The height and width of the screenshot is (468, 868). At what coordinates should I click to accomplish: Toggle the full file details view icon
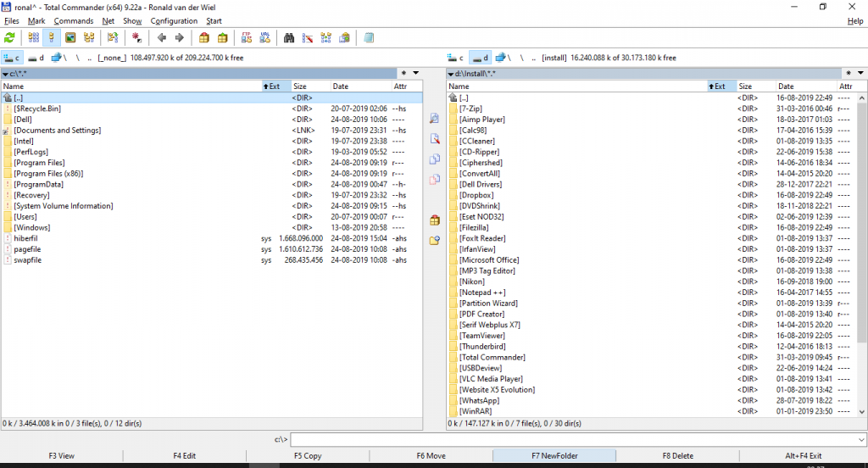click(52, 37)
